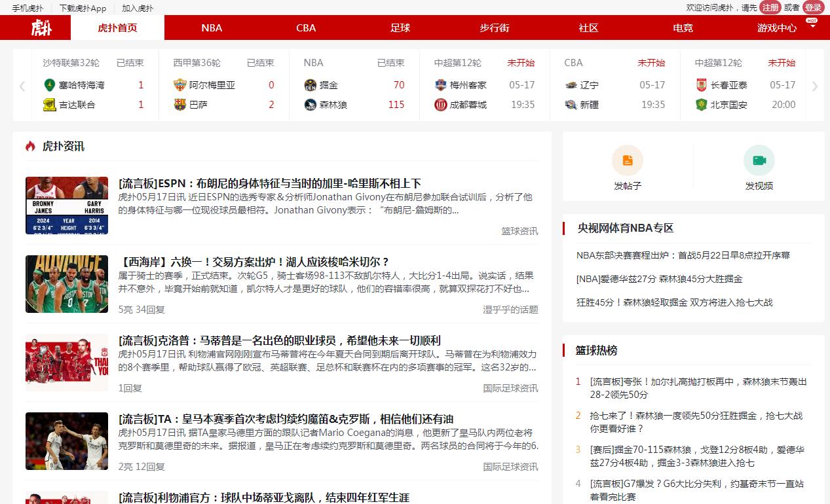Click the 掘金 Nuggets logo icon
830x504 pixels.
click(311, 85)
